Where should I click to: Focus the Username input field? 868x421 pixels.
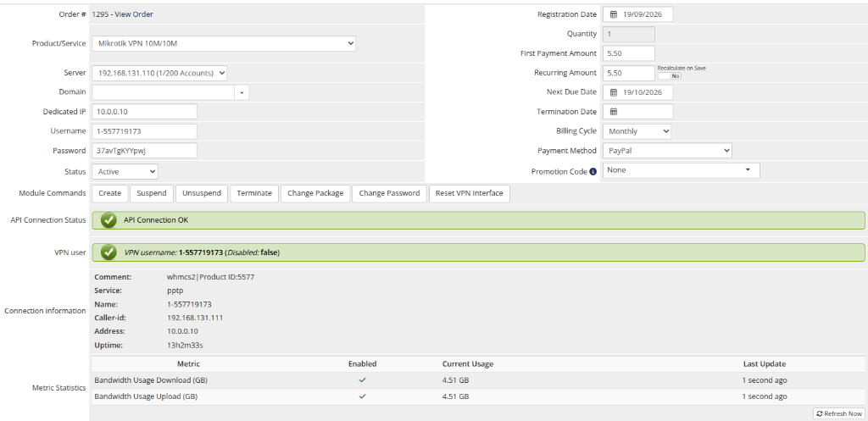(144, 131)
